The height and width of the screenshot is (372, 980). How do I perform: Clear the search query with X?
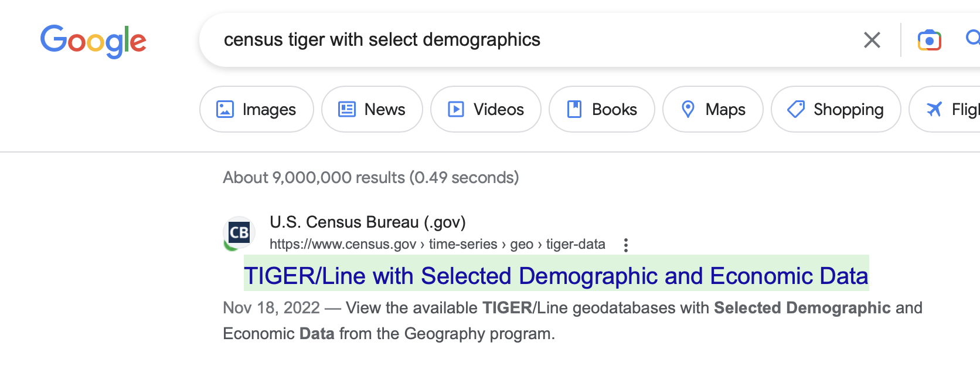pyautogui.click(x=872, y=40)
